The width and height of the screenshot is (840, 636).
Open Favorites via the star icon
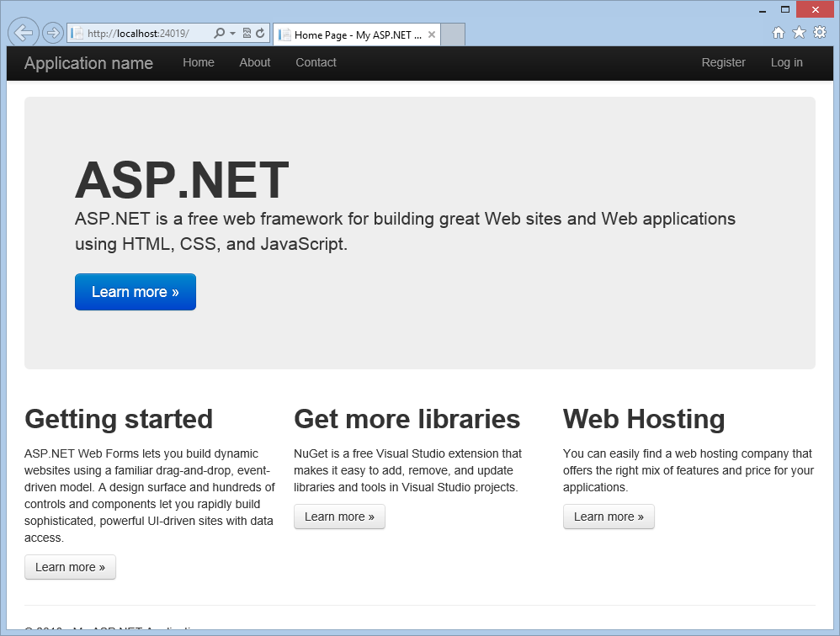pos(799,32)
